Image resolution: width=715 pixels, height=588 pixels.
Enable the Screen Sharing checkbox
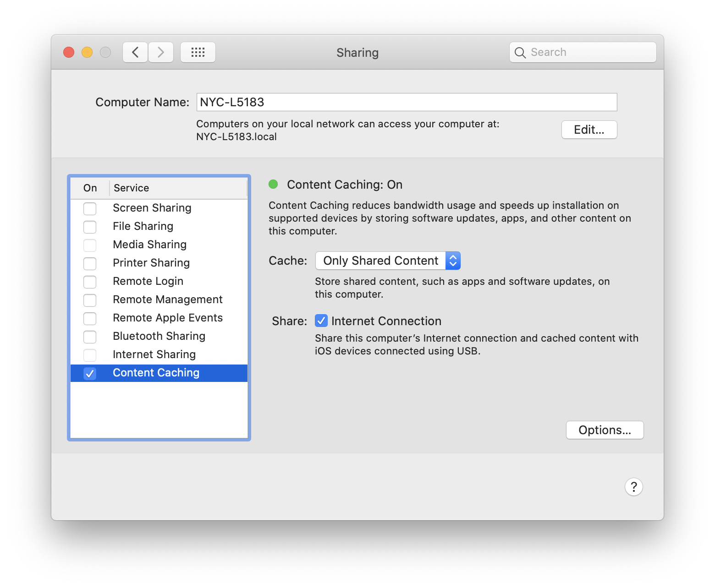pos(90,208)
